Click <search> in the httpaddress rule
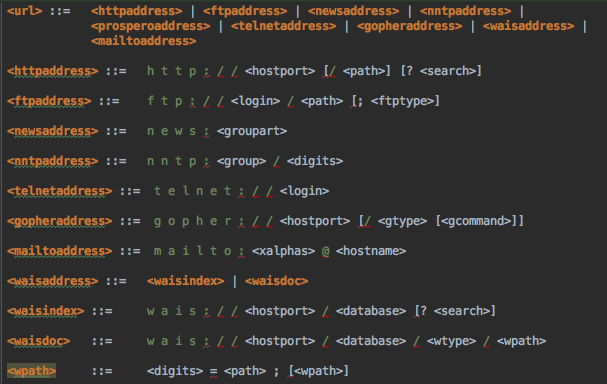The width and height of the screenshot is (607, 384). [448, 71]
